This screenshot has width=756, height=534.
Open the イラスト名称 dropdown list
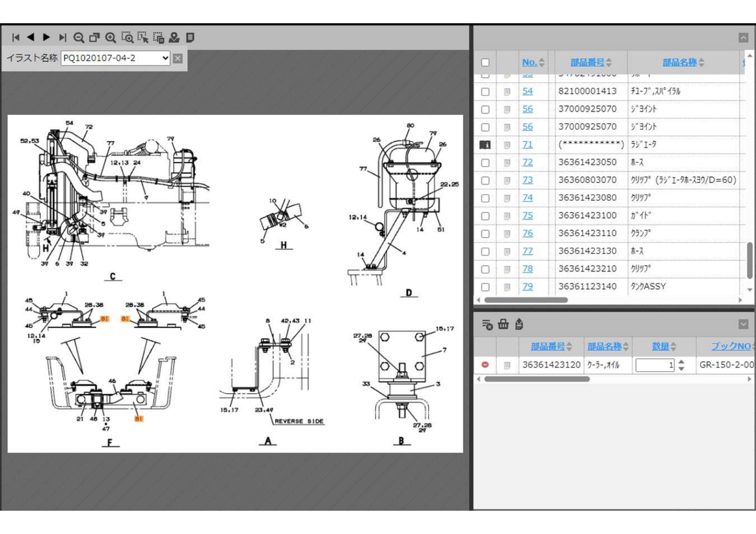(115, 58)
